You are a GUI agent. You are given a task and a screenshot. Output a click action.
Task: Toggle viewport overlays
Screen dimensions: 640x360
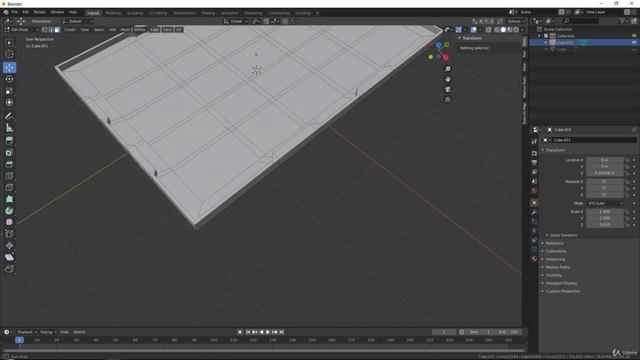point(473,30)
